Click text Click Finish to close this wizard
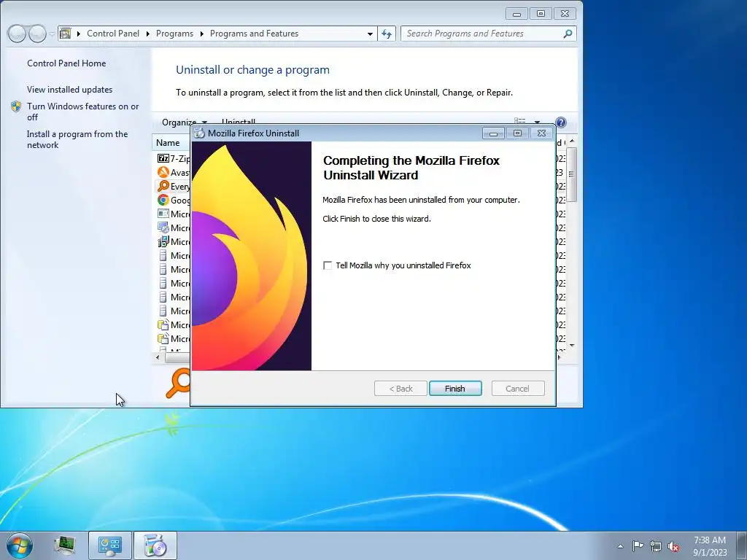The width and height of the screenshot is (747, 560). point(376,219)
